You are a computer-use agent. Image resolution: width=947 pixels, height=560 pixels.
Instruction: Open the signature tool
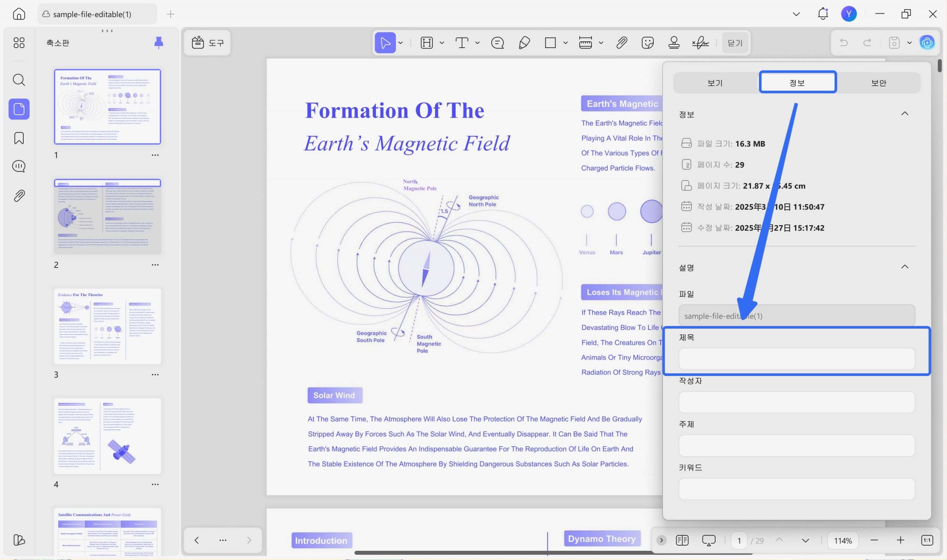[x=700, y=43]
